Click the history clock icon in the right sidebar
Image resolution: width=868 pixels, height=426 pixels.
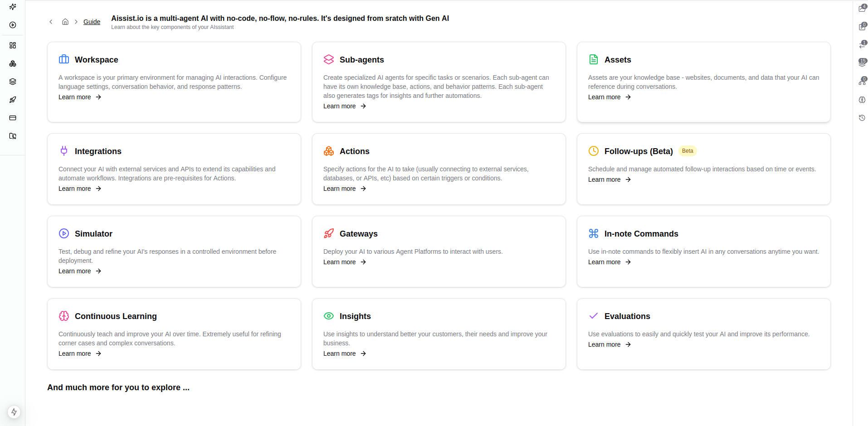click(x=862, y=118)
